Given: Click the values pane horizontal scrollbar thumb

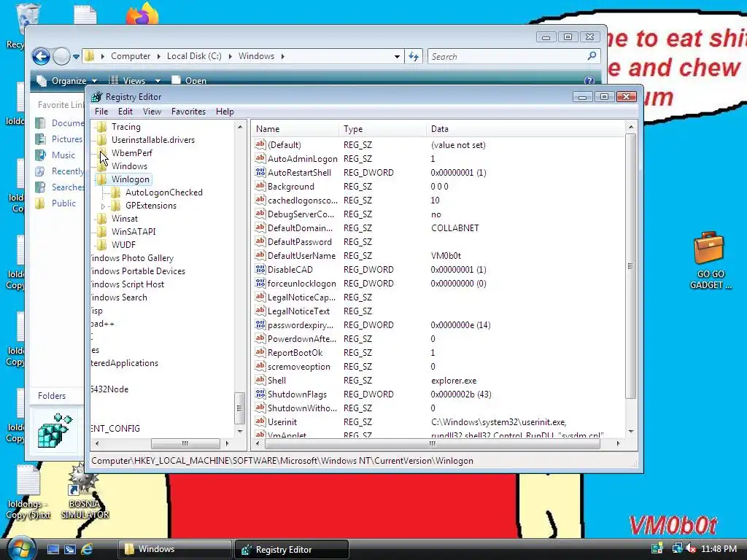Looking at the screenshot, I should click(x=433, y=443).
